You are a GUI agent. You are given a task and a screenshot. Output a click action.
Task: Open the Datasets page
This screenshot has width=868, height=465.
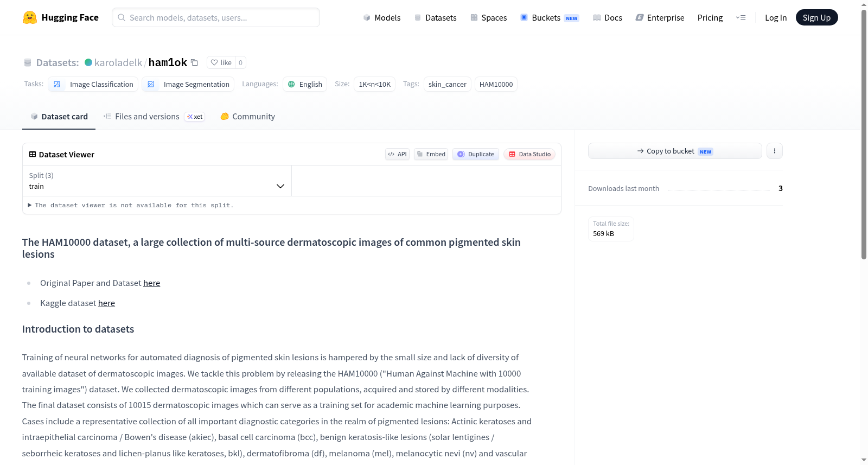436,18
